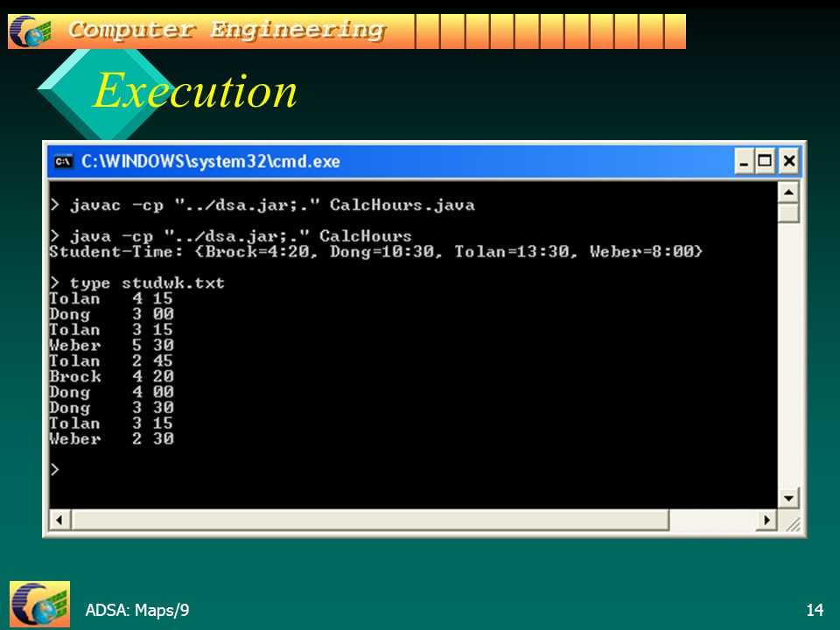Click the horizontal scrollbar left arrow
840x630 pixels.
(x=60, y=520)
